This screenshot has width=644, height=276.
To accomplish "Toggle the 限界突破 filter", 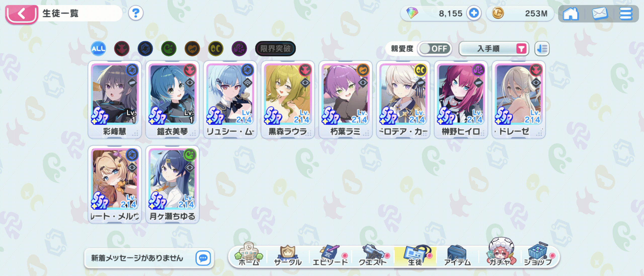I will pos(275,49).
